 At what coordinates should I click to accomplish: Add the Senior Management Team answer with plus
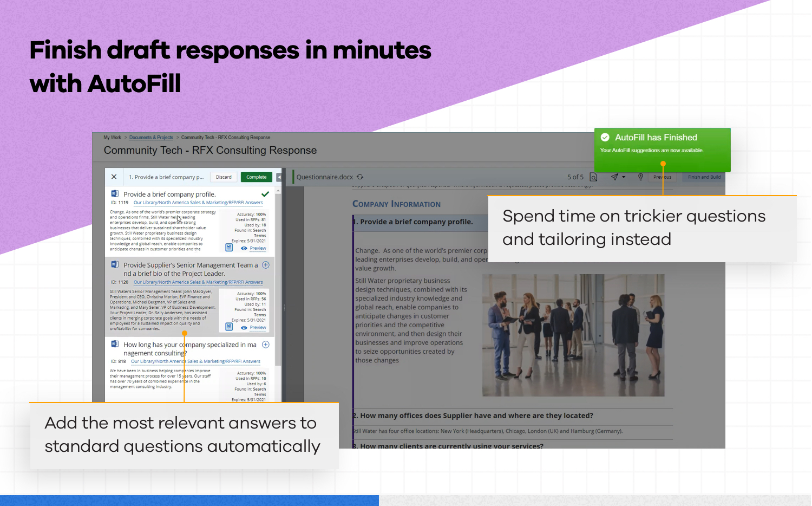coord(266,265)
